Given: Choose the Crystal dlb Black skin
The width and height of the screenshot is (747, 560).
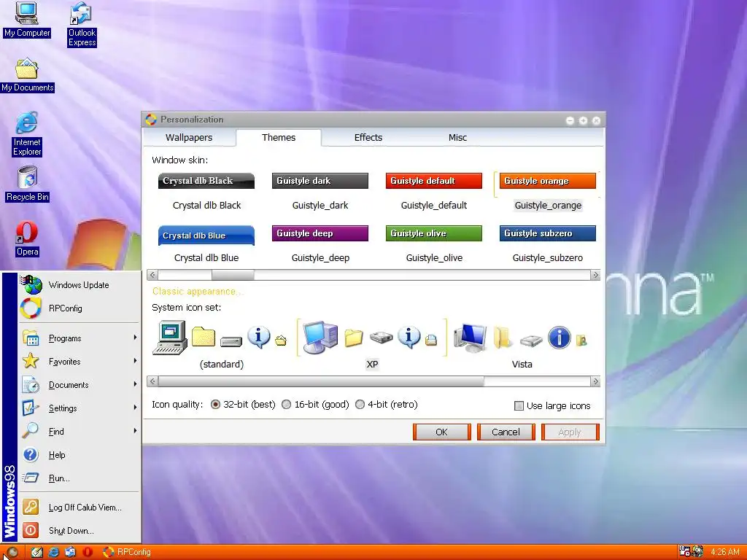Looking at the screenshot, I should pyautogui.click(x=206, y=192).
